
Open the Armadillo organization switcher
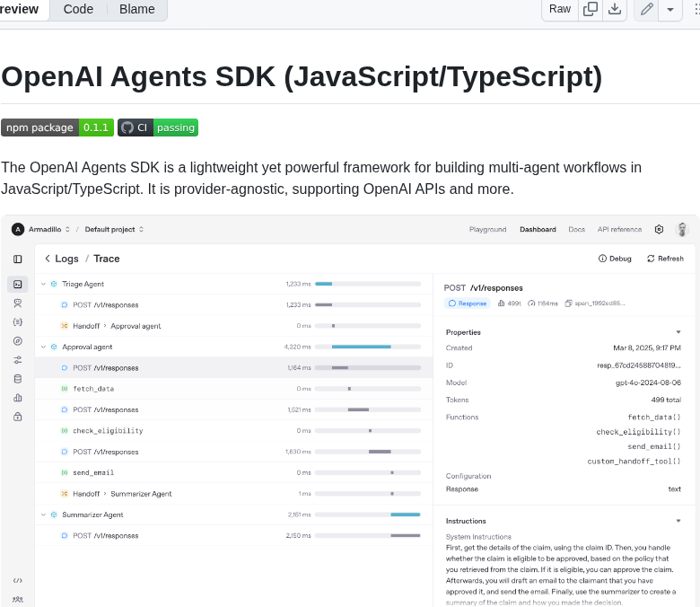(49, 230)
